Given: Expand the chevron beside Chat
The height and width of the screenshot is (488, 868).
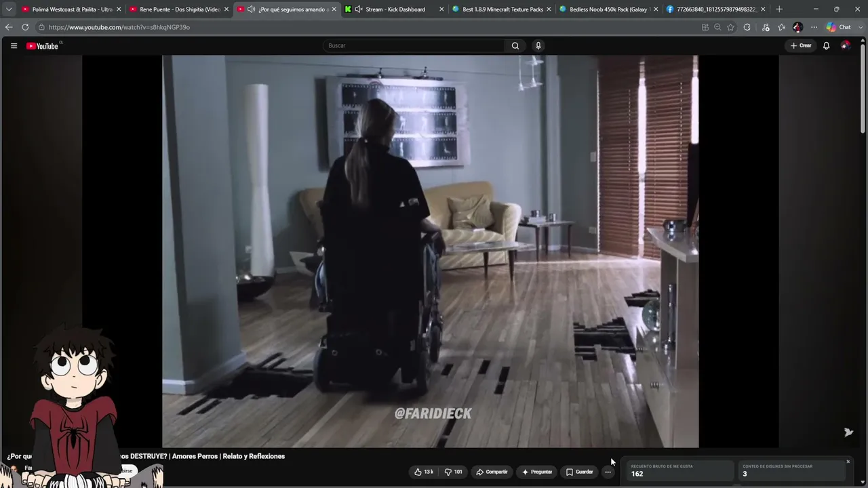Looking at the screenshot, I should pyautogui.click(x=860, y=27).
